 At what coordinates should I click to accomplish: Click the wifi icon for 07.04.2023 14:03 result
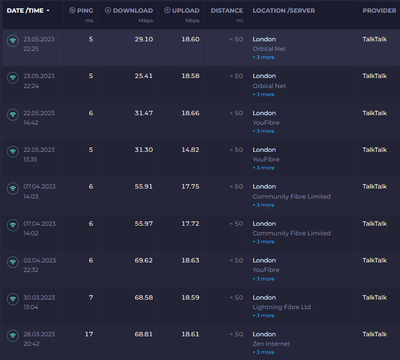coord(13,189)
